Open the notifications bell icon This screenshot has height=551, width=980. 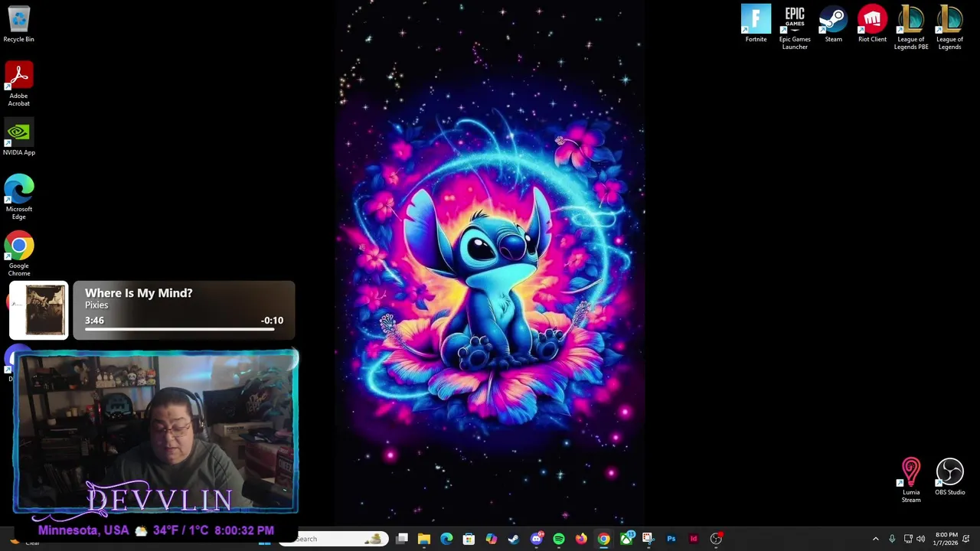966,539
